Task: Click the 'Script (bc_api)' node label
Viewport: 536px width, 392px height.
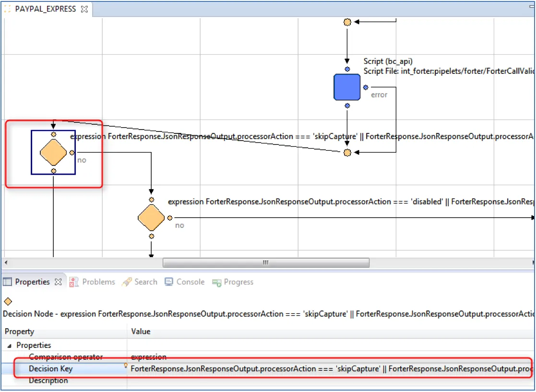Action: pos(388,61)
